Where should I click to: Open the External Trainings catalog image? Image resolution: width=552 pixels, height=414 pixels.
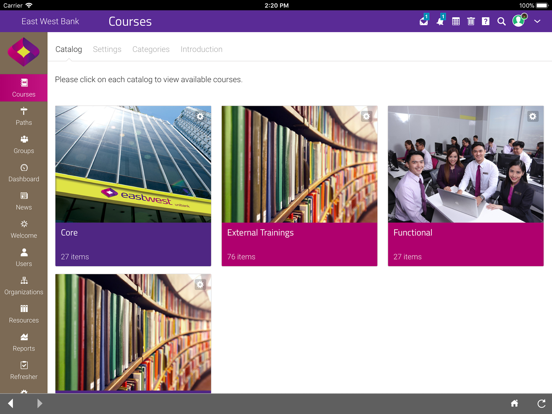pyautogui.click(x=299, y=164)
